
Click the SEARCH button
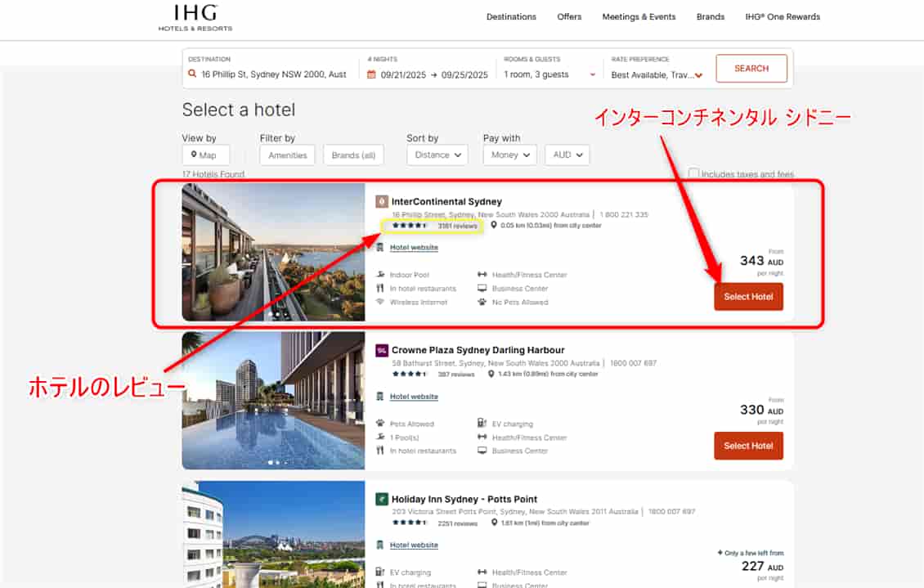751,69
